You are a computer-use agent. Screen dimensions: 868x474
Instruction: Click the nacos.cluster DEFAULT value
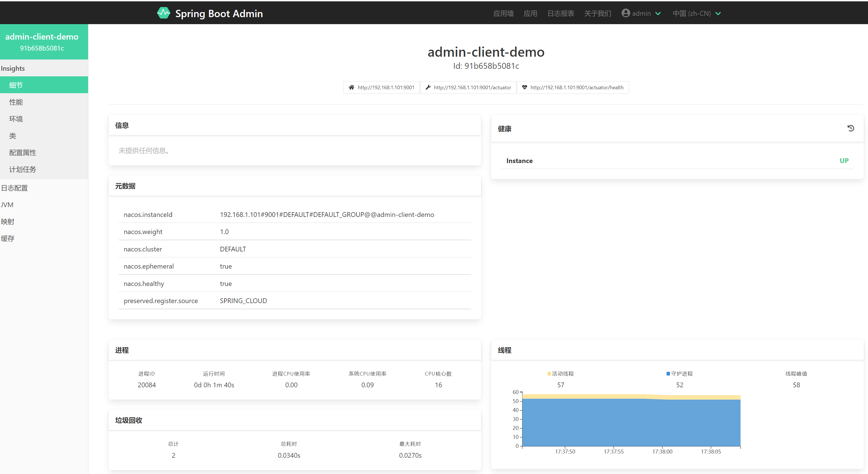pyautogui.click(x=233, y=249)
